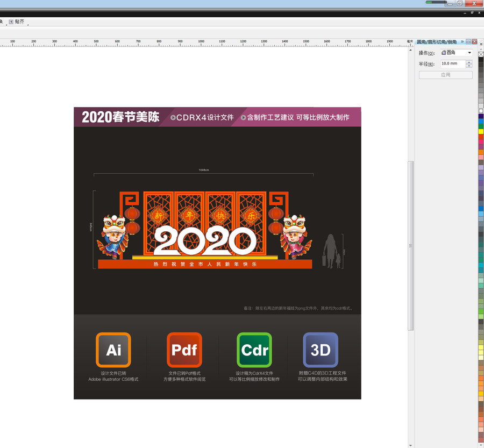
Task: Select the gray human silhouette figure
Action: pos(332,251)
